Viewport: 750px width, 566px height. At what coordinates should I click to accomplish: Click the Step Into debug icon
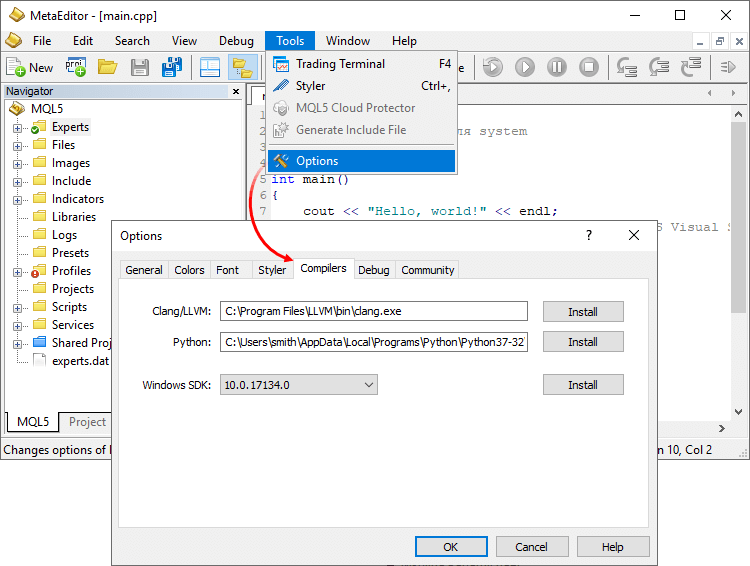tap(627, 67)
